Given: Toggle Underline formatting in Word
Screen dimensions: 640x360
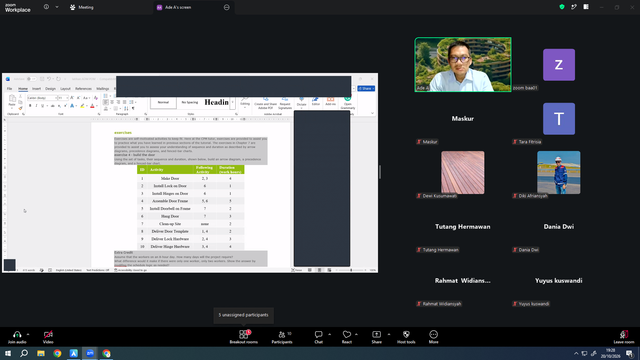Looking at the screenshot, I should point(42,106).
